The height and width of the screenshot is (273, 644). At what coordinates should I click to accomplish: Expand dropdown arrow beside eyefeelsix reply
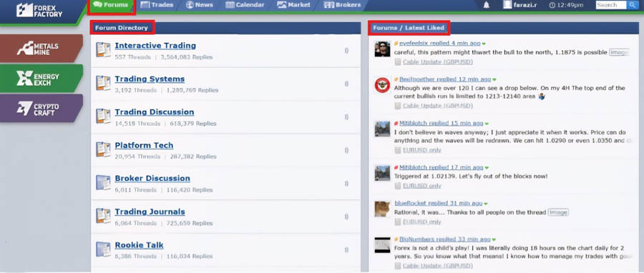[484, 44]
